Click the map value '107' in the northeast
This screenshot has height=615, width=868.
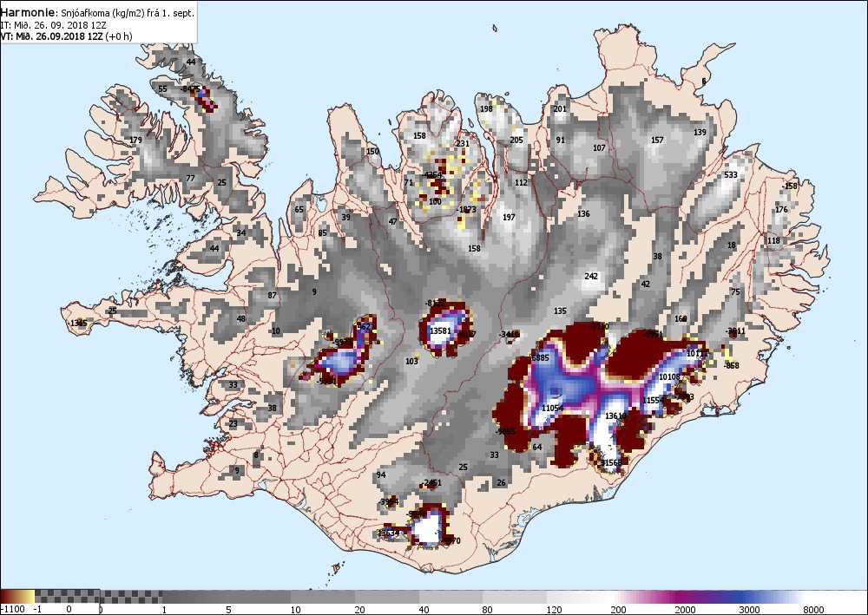tap(599, 147)
